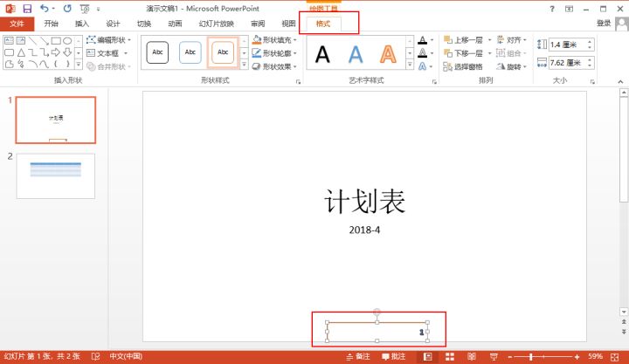Click the language 中文(中国) indicator
Screen dimensions: 629x364
coord(126,356)
